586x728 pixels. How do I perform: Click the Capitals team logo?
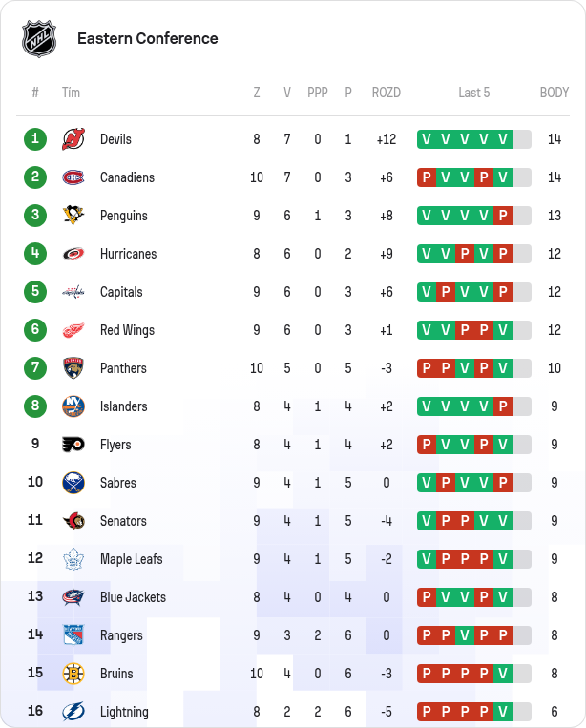click(73, 292)
